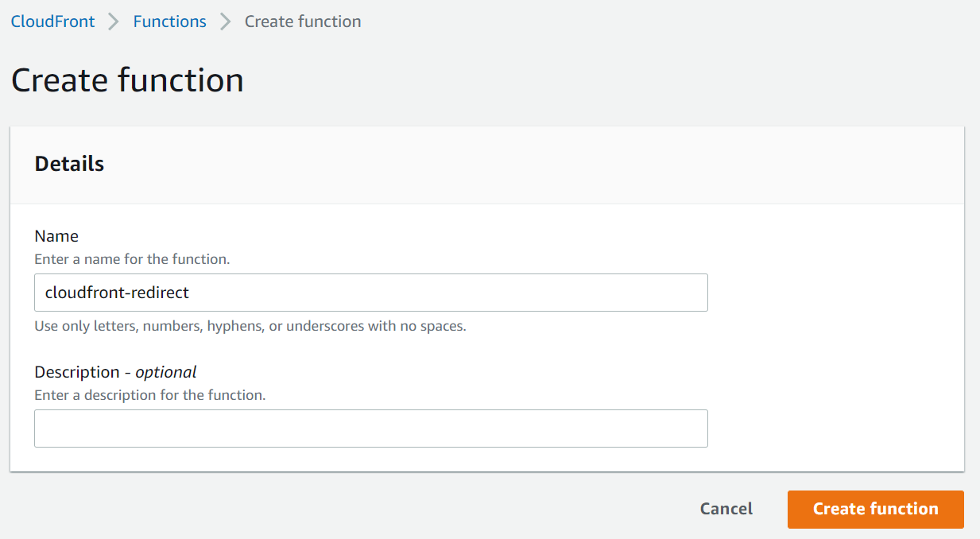Click the Name label above the field
Image resolution: width=980 pixels, height=539 pixels.
pos(56,236)
